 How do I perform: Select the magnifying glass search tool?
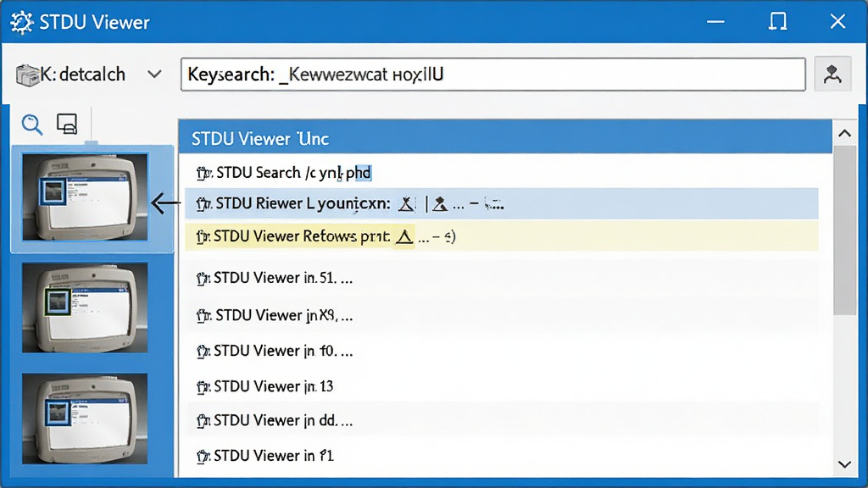pos(31,125)
